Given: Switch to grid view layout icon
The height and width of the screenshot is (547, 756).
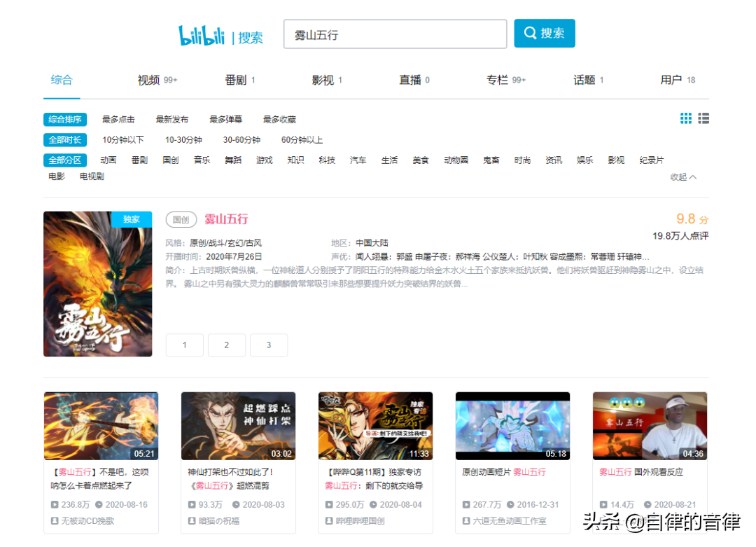Looking at the screenshot, I should click(x=685, y=118).
